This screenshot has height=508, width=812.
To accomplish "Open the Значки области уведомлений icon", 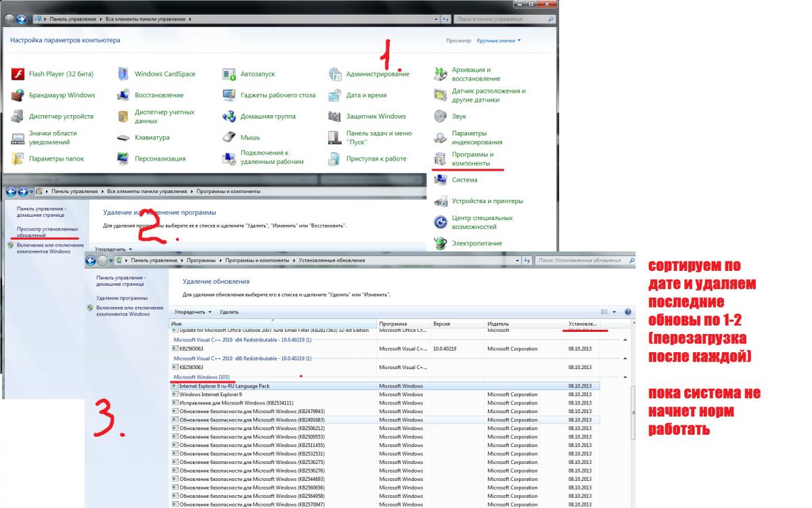I will [18, 137].
